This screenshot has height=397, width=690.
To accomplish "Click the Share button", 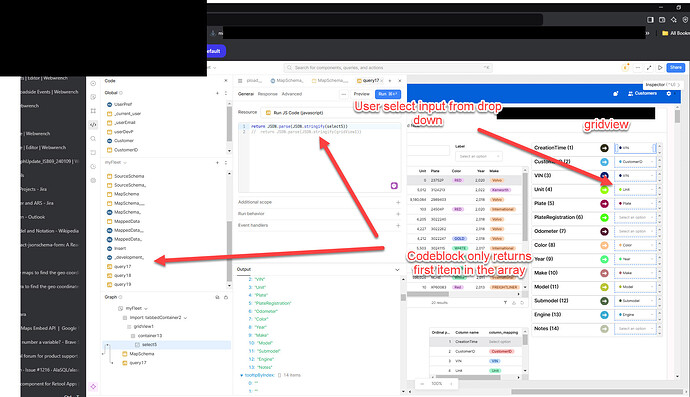I will point(675,67).
